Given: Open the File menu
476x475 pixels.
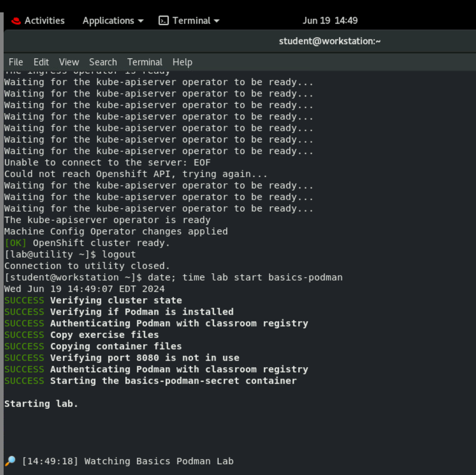Looking at the screenshot, I should coord(16,62).
